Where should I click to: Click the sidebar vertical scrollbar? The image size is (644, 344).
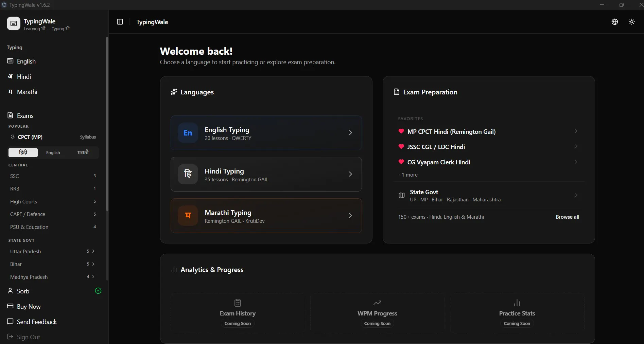(x=107, y=124)
